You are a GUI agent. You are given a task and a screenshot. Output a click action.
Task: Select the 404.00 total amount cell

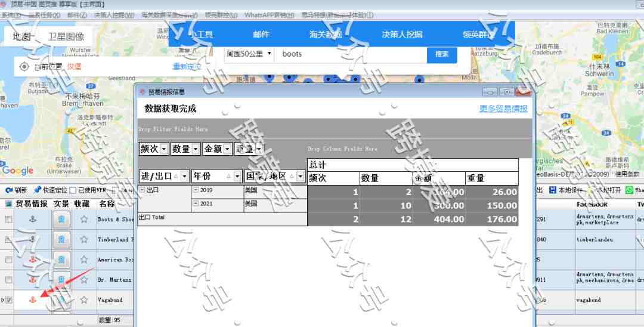[439, 220]
